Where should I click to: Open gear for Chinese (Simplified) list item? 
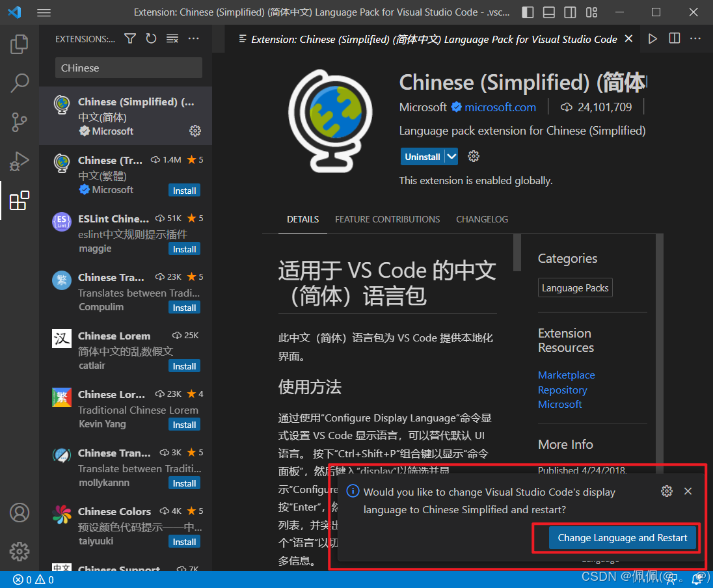coord(195,131)
